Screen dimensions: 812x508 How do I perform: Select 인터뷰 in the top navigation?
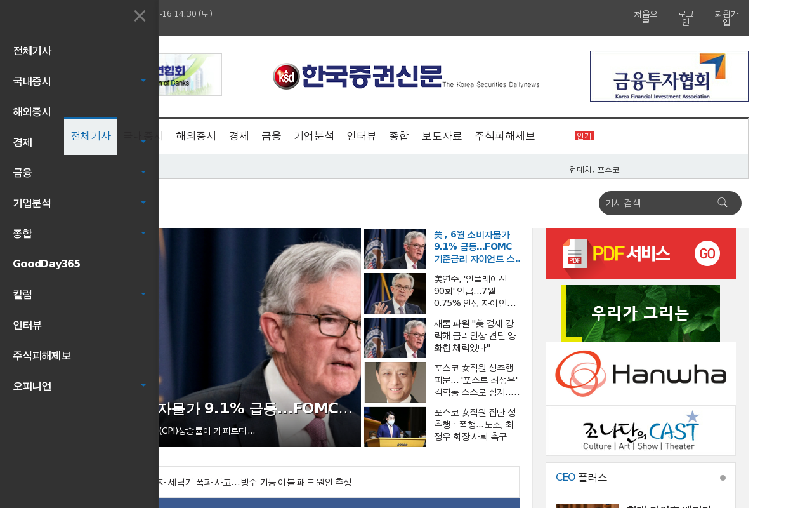(x=362, y=136)
